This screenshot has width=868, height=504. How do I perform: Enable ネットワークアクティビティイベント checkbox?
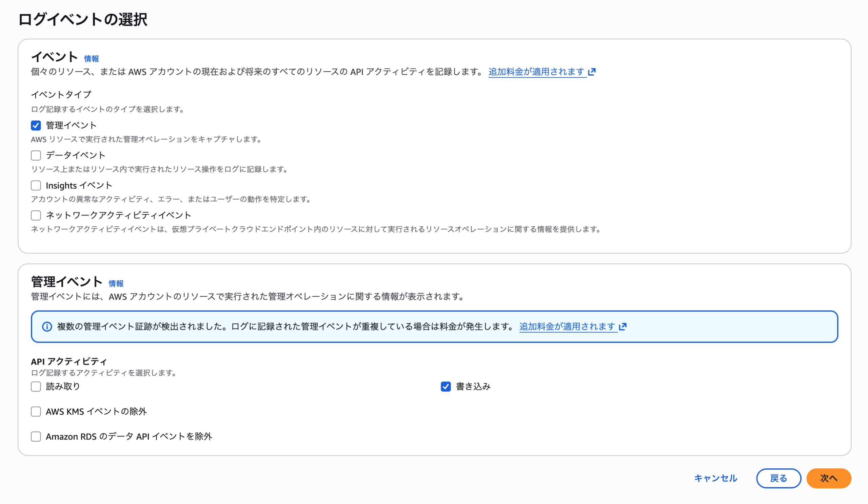coord(36,216)
